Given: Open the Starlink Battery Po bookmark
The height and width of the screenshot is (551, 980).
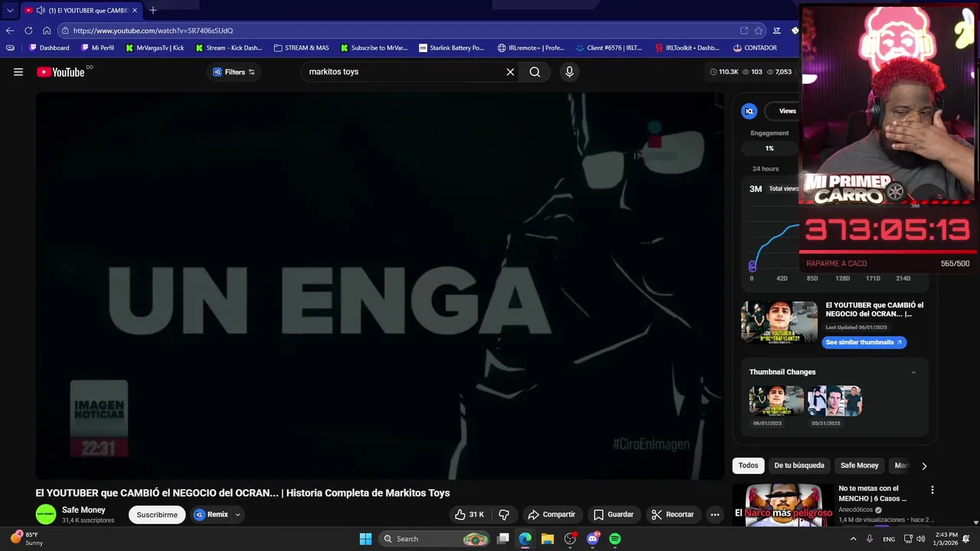Looking at the screenshot, I should coord(452,47).
